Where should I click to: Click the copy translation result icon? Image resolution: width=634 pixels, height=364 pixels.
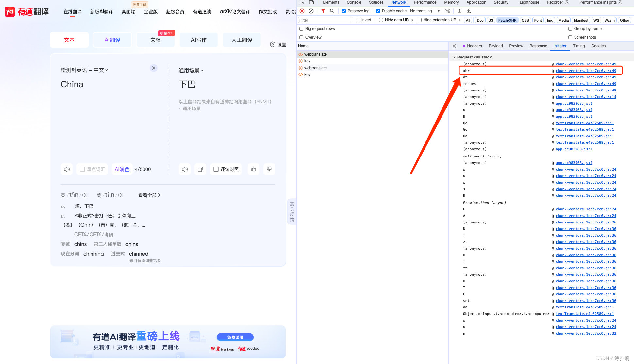(x=200, y=169)
